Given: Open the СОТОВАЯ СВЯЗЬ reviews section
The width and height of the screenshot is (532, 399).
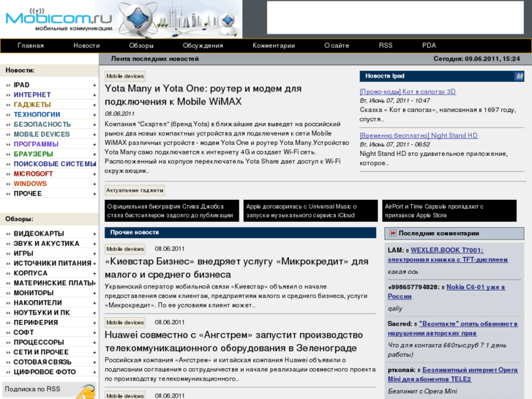Looking at the screenshot, I should (42, 362).
